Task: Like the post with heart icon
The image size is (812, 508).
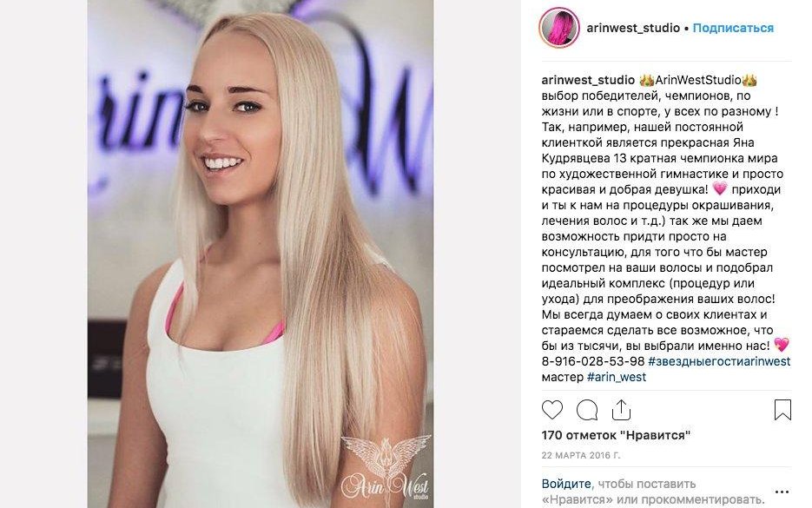Action: [552, 410]
